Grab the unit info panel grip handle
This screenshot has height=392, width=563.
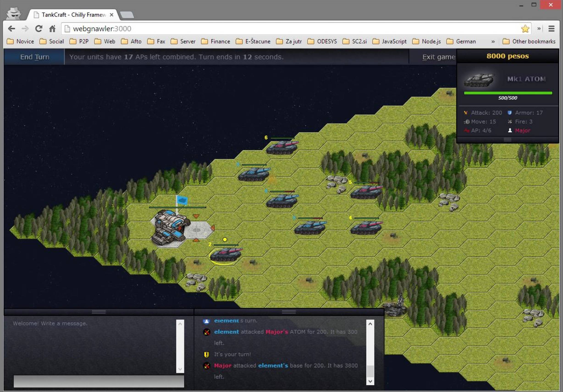click(x=507, y=139)
